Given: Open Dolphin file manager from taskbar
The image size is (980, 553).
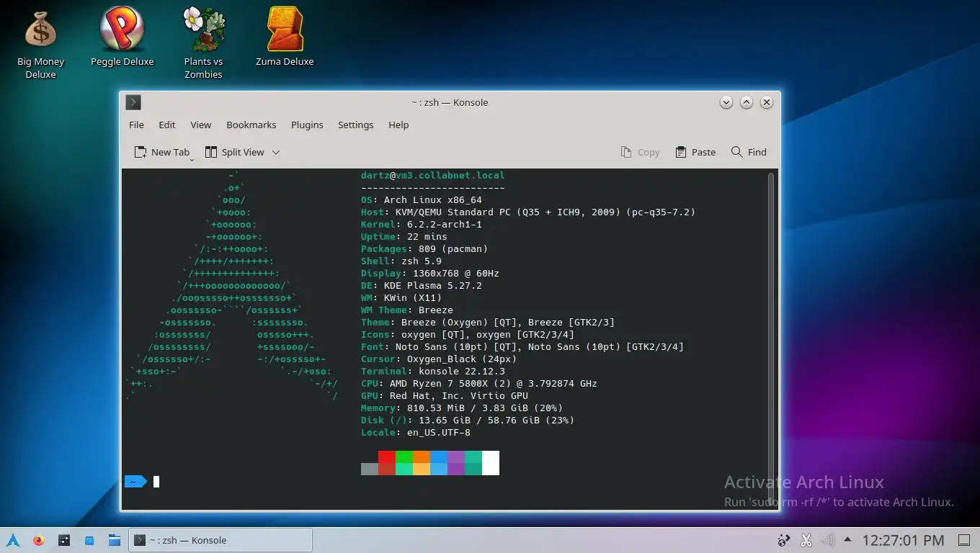Looking at the screenshot, I should tap(114, 540).
